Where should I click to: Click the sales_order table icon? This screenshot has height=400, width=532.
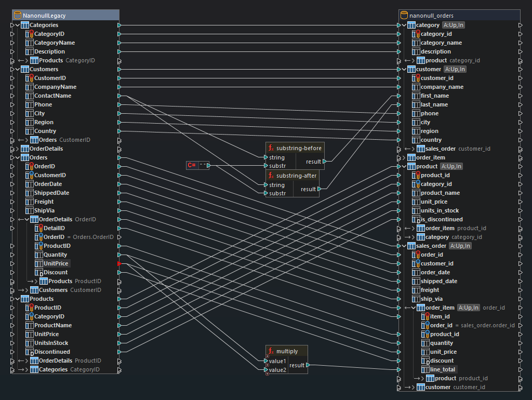(411, 246)
